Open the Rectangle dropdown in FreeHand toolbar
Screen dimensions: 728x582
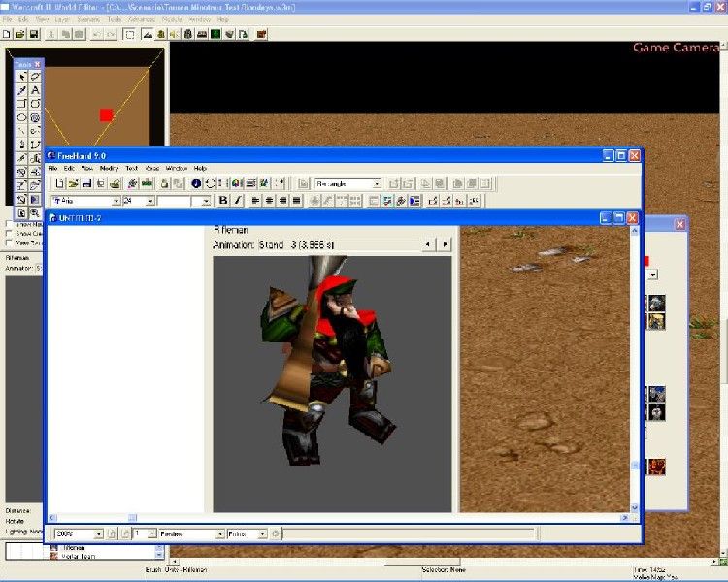coord(377,184)
